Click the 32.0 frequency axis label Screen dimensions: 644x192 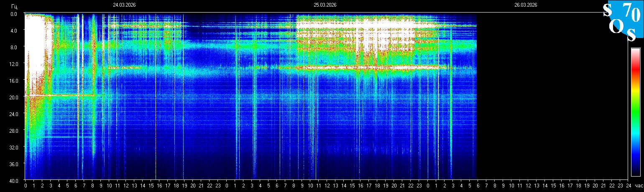click(x=13, y=147)
